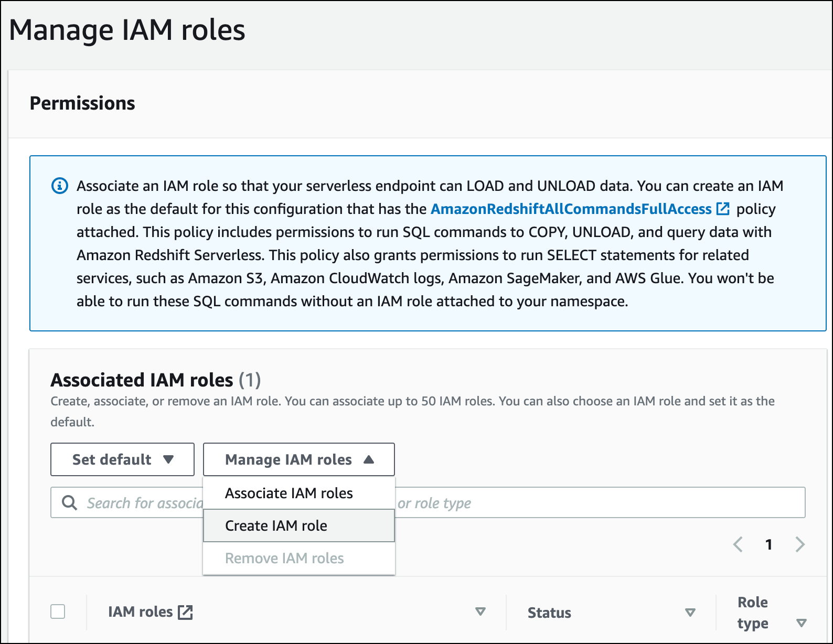The image size is (833, 644).
Task: Sort by Role type using its arrow
Action: coord(801,623)
